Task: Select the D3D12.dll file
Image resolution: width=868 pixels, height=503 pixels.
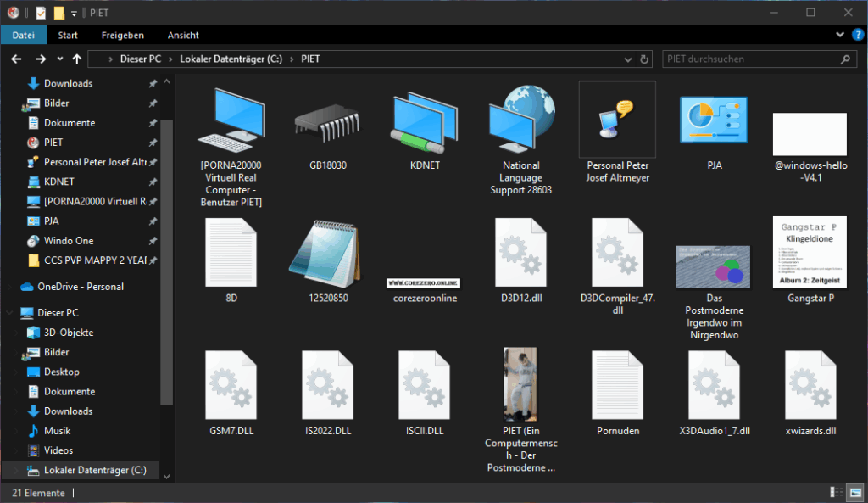Action: pos(520,254)
